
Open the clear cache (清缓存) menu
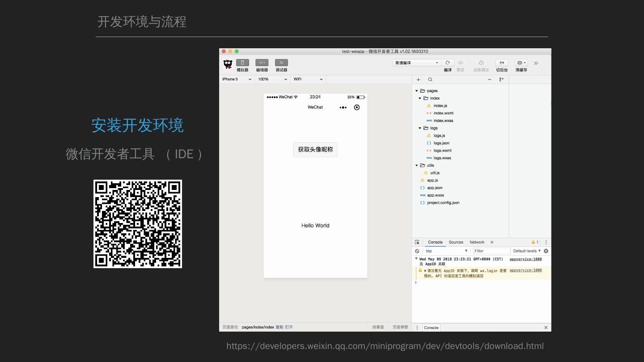[x=521, y=63]
